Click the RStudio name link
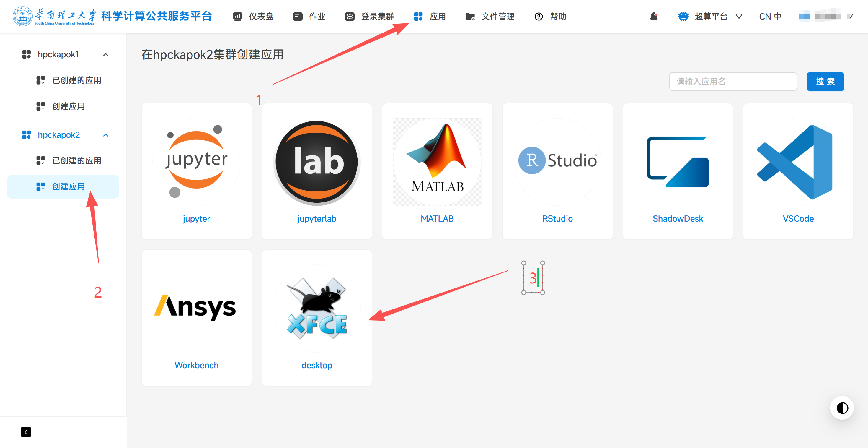The width and height of the screenshot is (868, 448). 557,219
